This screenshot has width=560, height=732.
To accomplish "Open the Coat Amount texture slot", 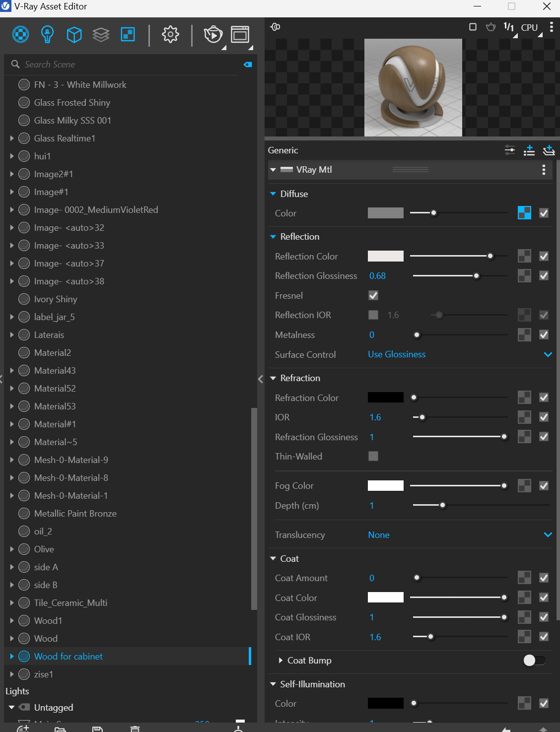I will pos(524,578).
